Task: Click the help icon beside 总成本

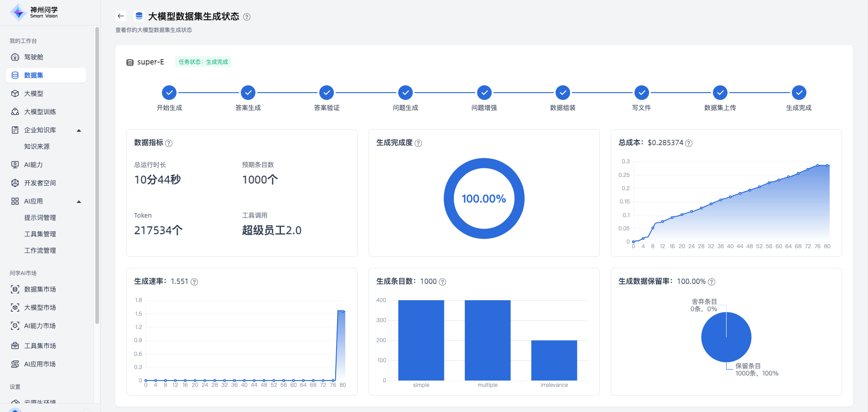Action: pos(689,143)
